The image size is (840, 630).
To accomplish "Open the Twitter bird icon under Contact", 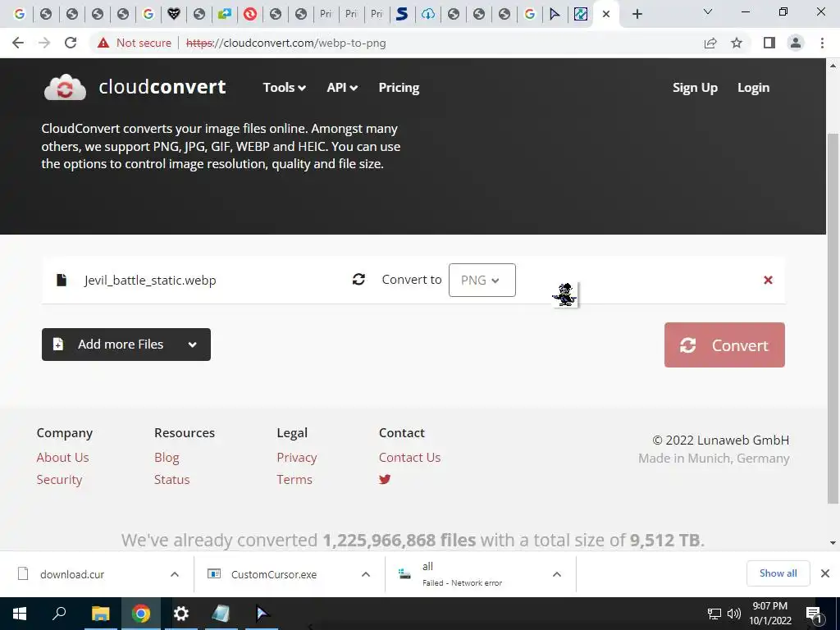I will pyautogui.click(x=385, y=479).
